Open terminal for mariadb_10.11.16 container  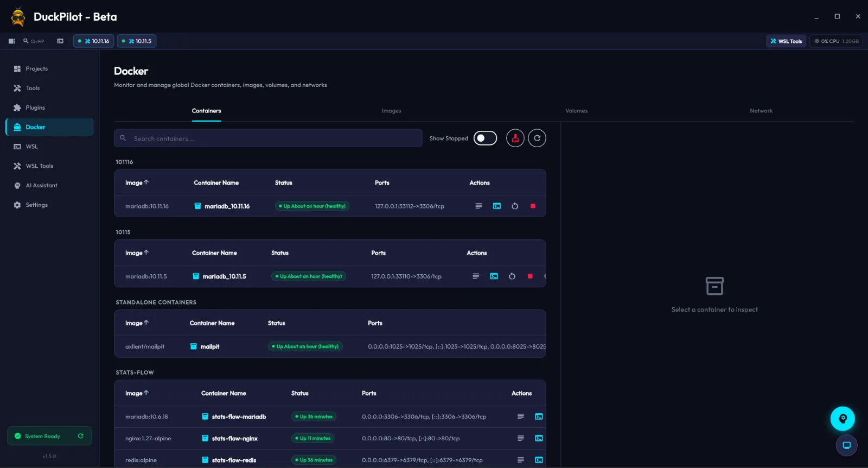point(497,206)
